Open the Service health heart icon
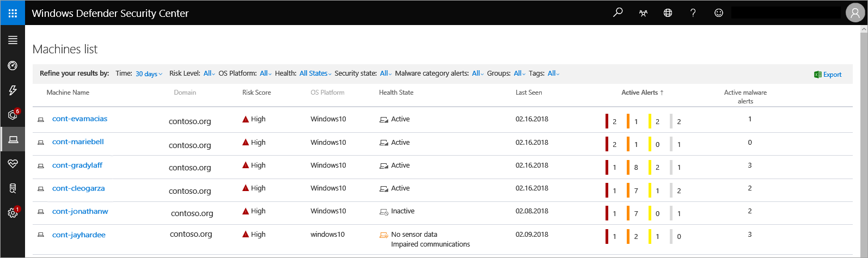Screen dimensions: 868x258 click(13, 164)
